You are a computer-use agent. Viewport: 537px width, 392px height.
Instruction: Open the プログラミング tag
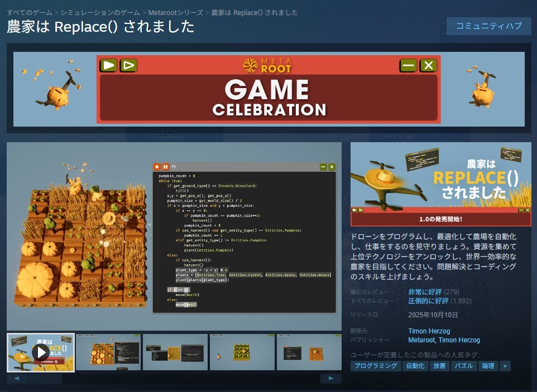pyautogui.click(x=376, y=366)
